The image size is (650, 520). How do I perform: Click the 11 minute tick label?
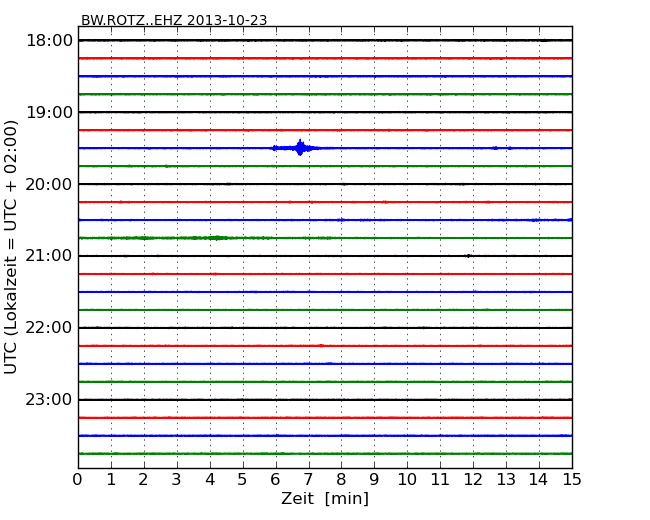coord(440,479)
